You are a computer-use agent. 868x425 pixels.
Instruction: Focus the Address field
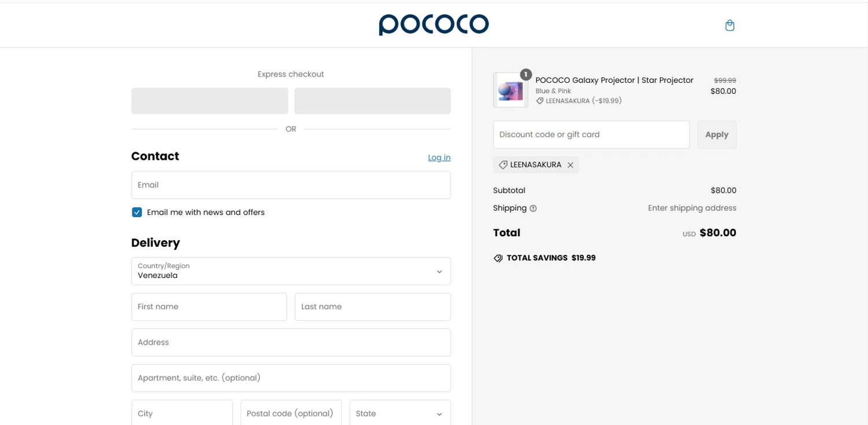(291, 342)
